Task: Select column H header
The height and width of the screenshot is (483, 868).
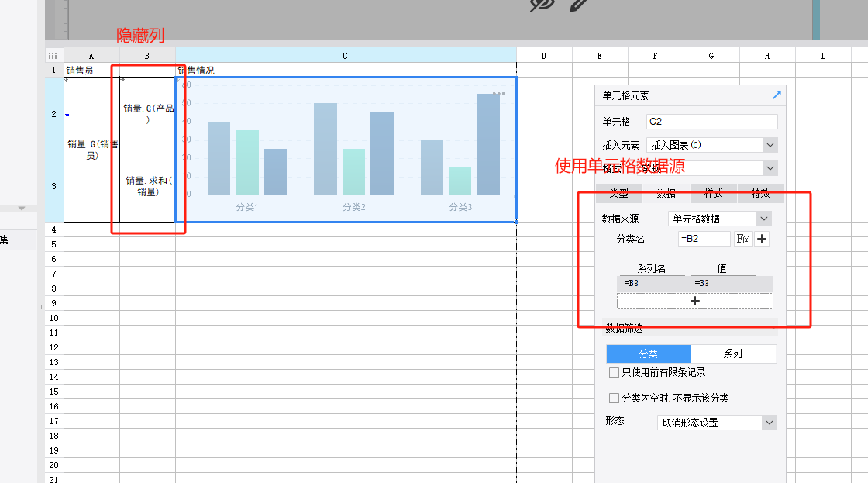Action: (767, 56)
